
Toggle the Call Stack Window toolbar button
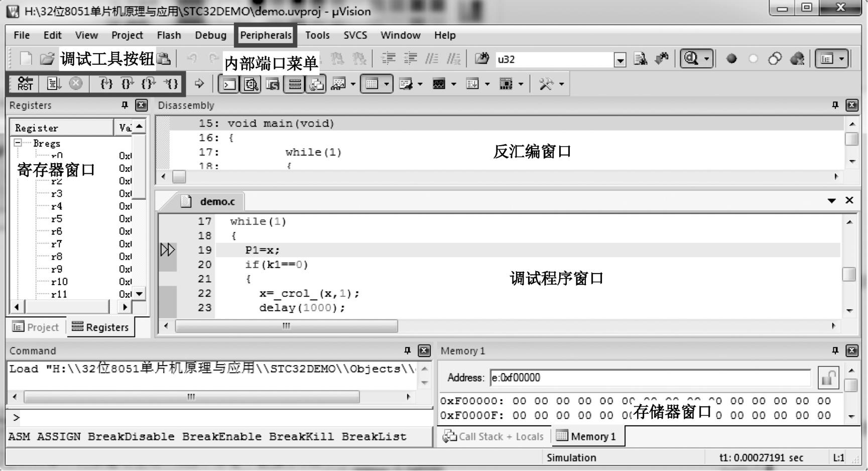tap(316, 84)
